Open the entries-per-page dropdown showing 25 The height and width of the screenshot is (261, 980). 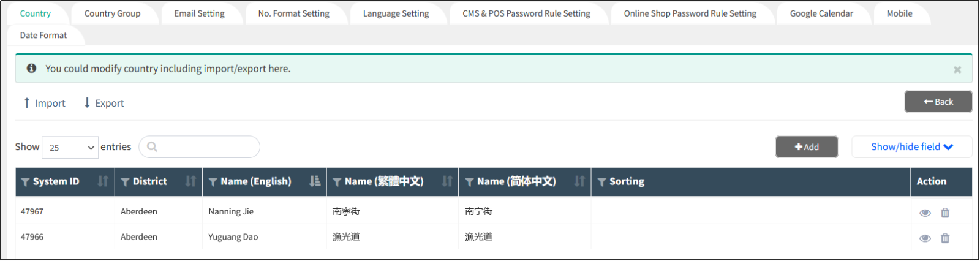[70, 148]
